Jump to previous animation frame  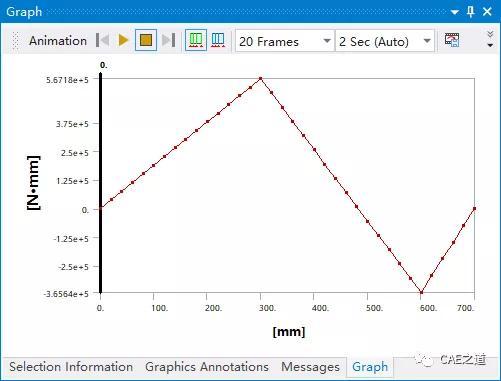102,40
